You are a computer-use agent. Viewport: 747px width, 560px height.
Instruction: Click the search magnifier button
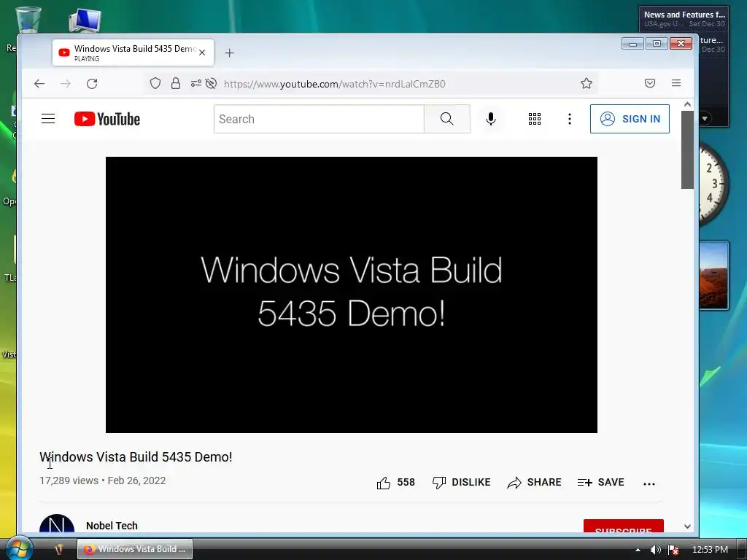point(447,119)
